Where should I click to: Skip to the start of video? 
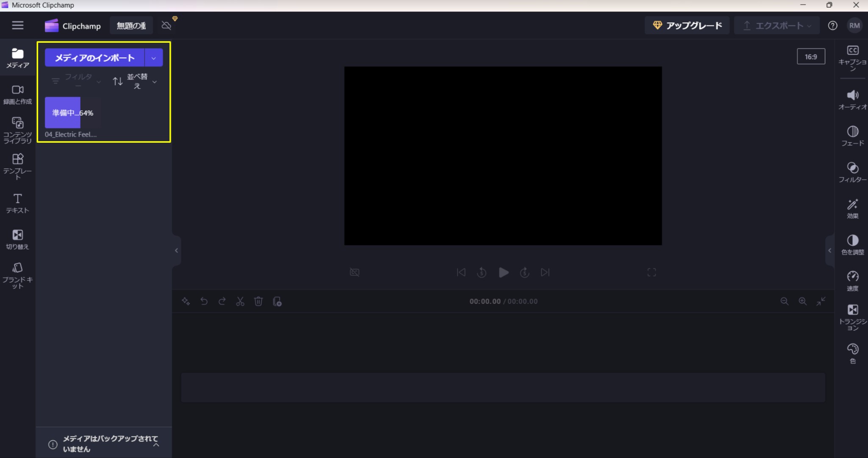[x=461, y=272]
